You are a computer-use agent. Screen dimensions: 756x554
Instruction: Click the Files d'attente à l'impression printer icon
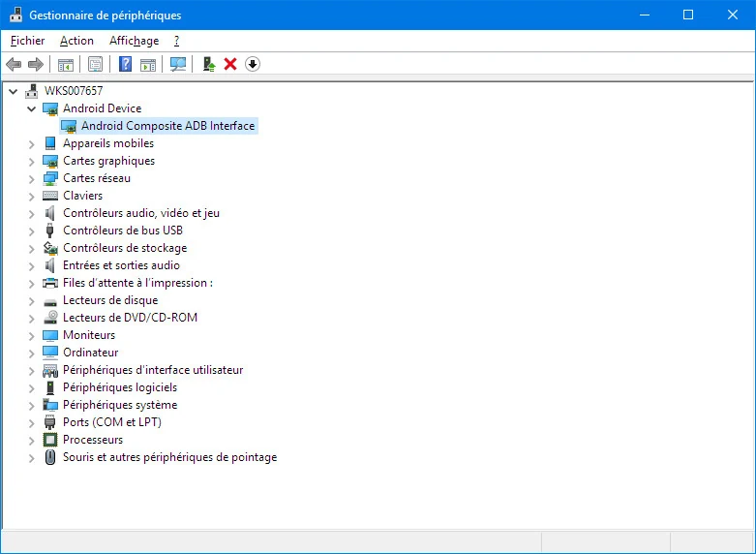click(50, 283)
